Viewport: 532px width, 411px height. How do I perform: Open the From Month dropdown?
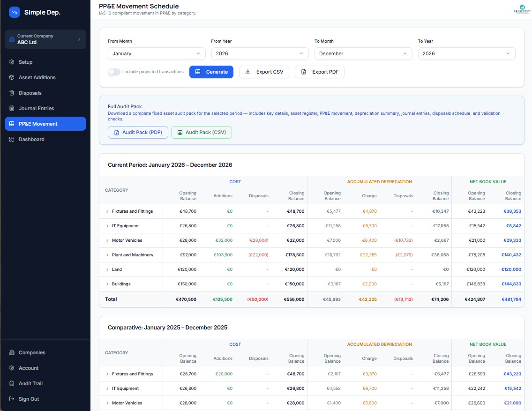[157, 53]
